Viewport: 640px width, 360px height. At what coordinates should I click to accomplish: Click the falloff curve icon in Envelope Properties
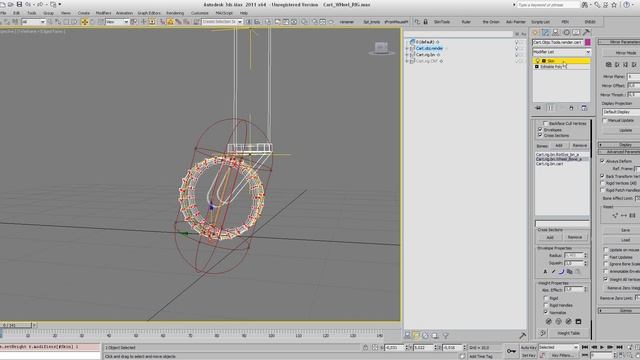click(561, 271)
